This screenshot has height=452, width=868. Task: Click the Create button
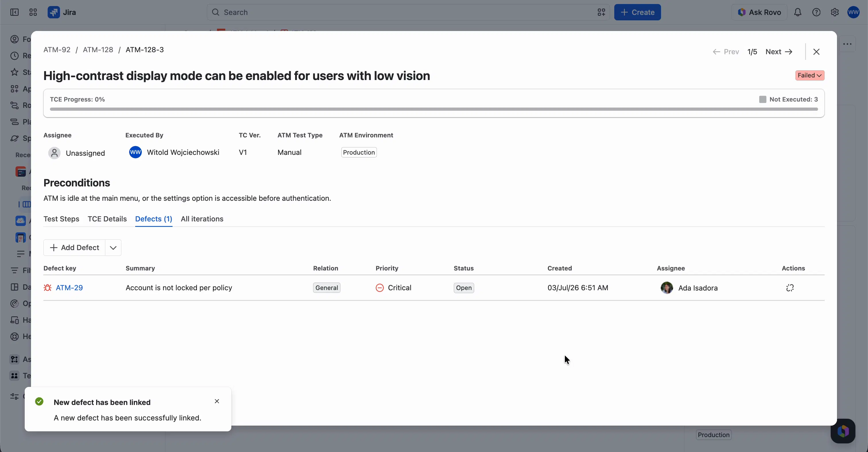[x=638, y=12]
